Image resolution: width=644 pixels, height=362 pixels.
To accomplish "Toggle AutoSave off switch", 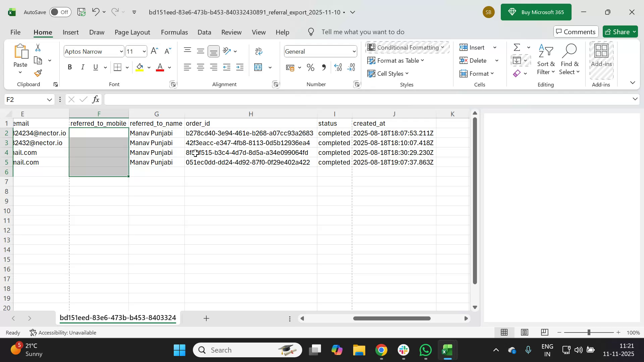I will coord(60,12).
